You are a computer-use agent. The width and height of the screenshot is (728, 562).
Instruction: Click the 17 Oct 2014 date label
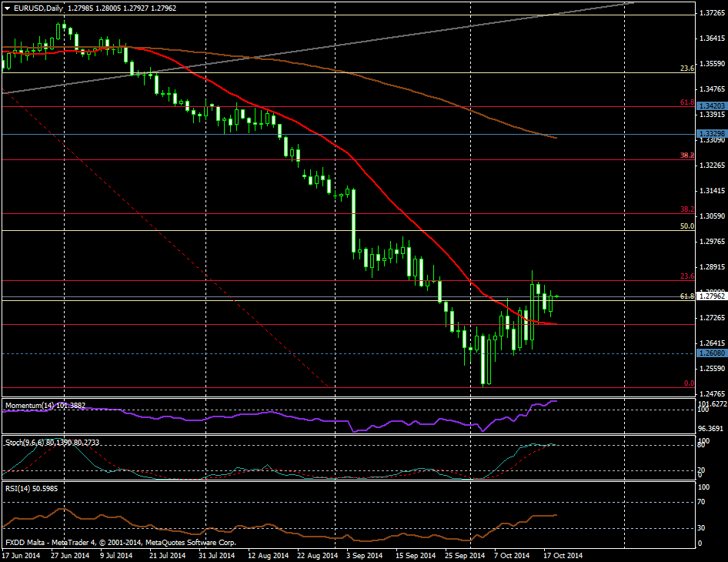point(563,554)
